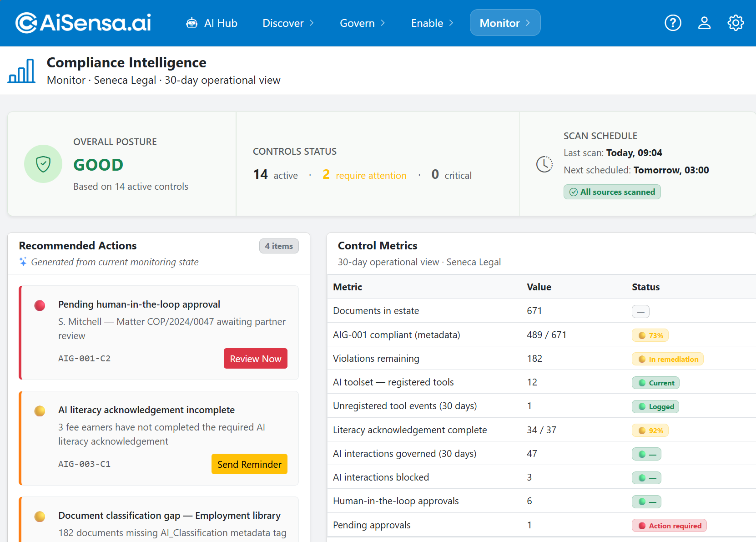Screen dimensions: 756x542
Task: Click the Today, 09:04 last scan time
Action: pos(634,153)
